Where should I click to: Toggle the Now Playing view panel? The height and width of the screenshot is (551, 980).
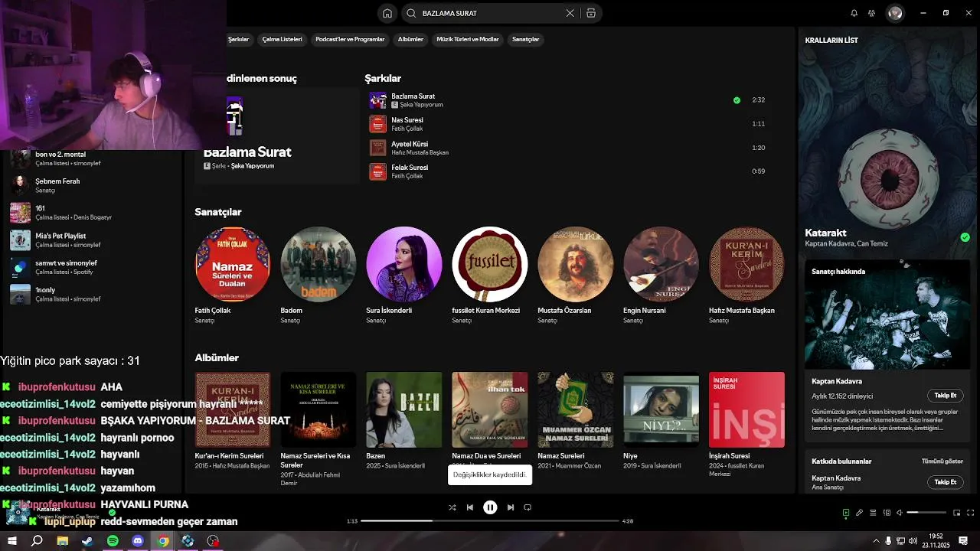[x=846, y=513]
